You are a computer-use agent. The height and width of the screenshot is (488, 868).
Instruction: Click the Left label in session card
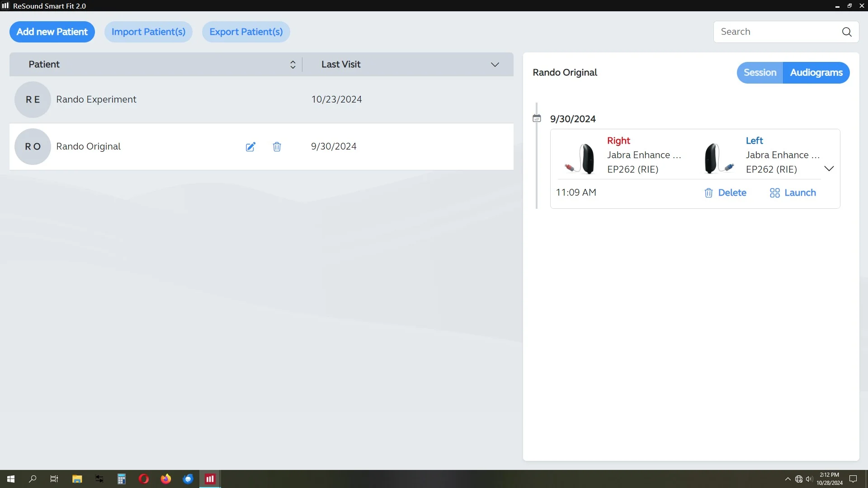click(754, 141)
